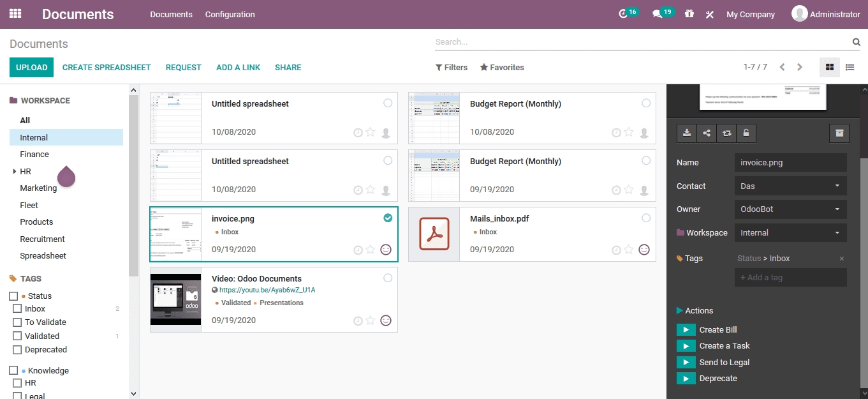Image resolution: width=868 pixels, height=399 pixels.
Task: Open the Owner dropdown showing OdooBot
Action: pyautogui.click(x=790, y=209)
